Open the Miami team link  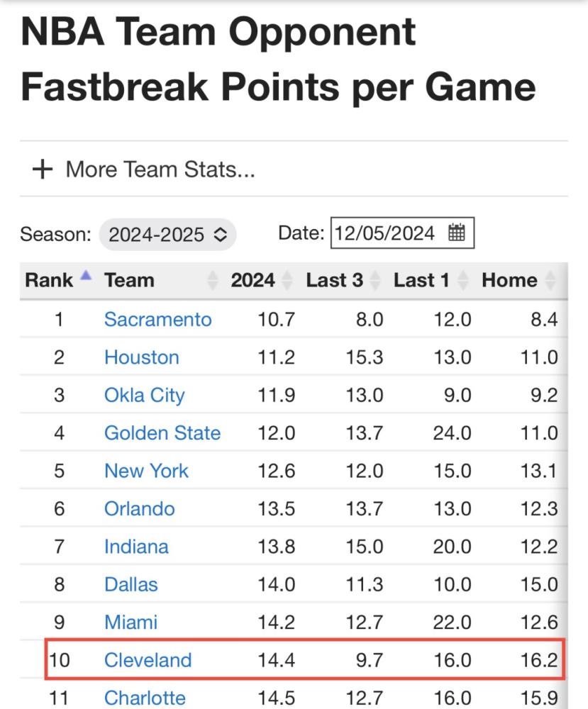pyautogui.click(x=131, y=623)
